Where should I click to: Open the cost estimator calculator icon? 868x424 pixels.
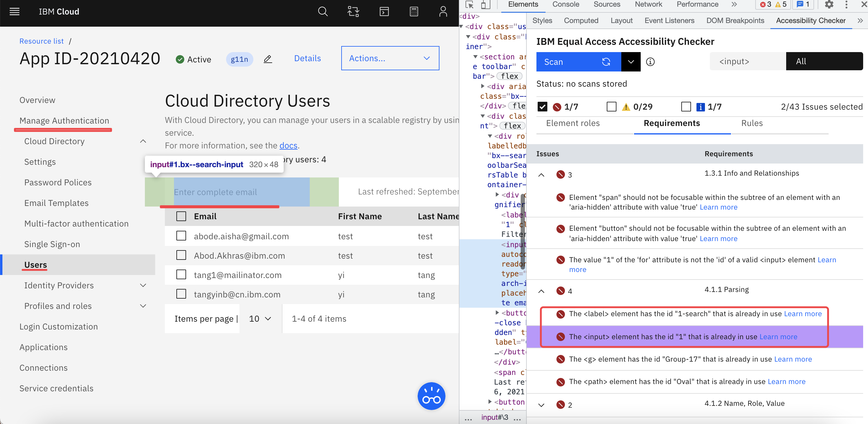pos(414,12)
